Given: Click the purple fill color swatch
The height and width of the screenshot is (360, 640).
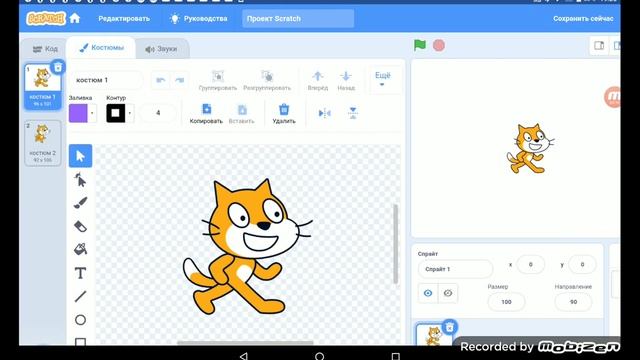Looking at the screenshot, I should coord(78,113).
